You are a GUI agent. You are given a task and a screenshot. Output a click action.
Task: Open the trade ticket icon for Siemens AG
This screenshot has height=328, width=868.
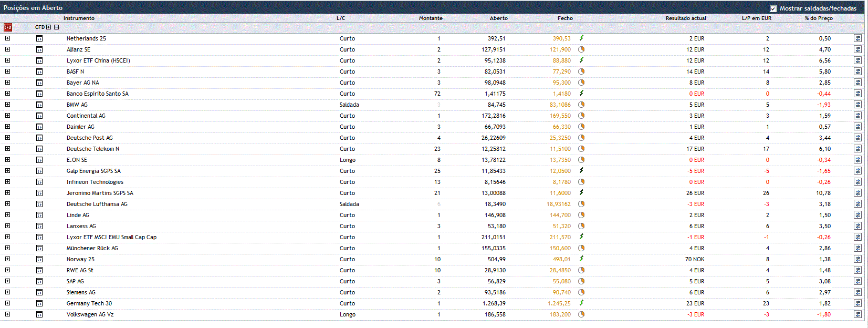point(39,292)
